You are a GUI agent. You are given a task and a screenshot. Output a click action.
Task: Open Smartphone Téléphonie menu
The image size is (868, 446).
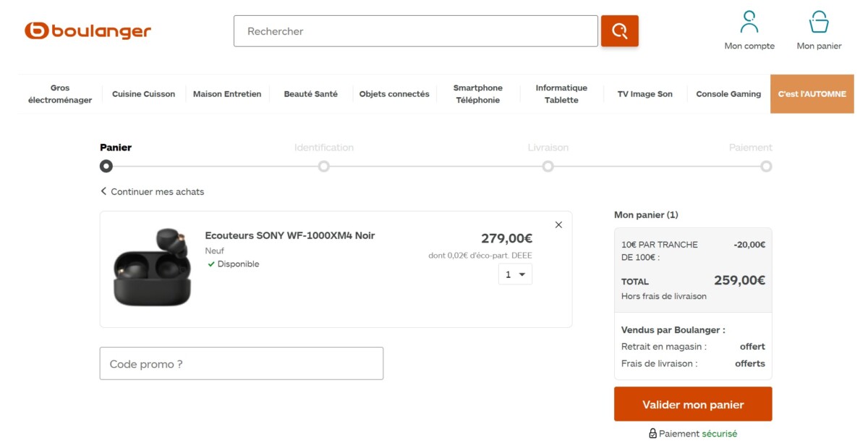(x=477, y=94)
